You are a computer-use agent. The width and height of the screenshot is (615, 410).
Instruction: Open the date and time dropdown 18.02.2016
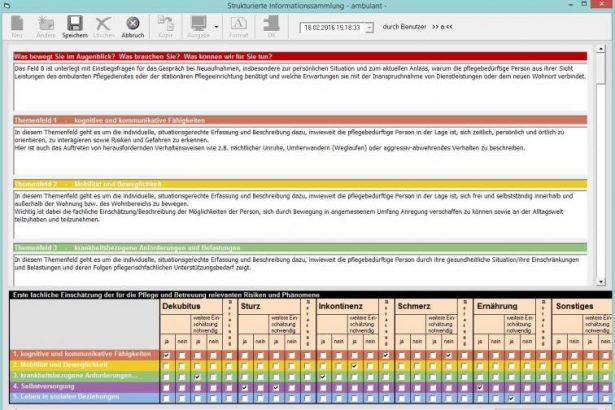click(x=369, y=27)
